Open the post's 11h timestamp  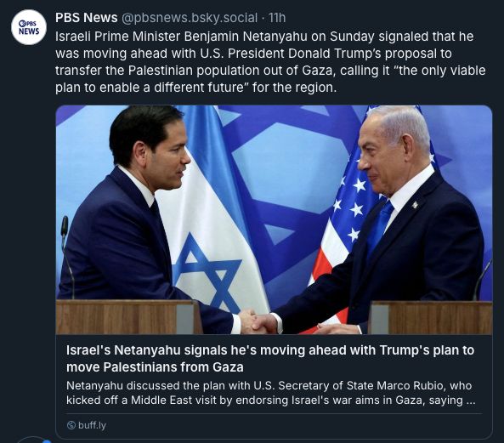click(277, 18)
